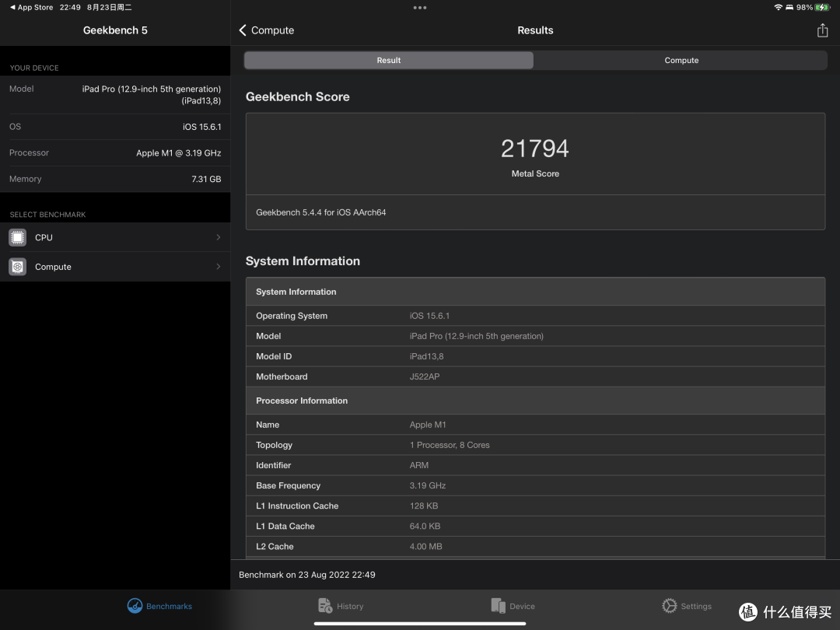This screenshot has height=630, width=840.
Task: Expand CPU row chevron arrow
Action: [x=218, y=237]
